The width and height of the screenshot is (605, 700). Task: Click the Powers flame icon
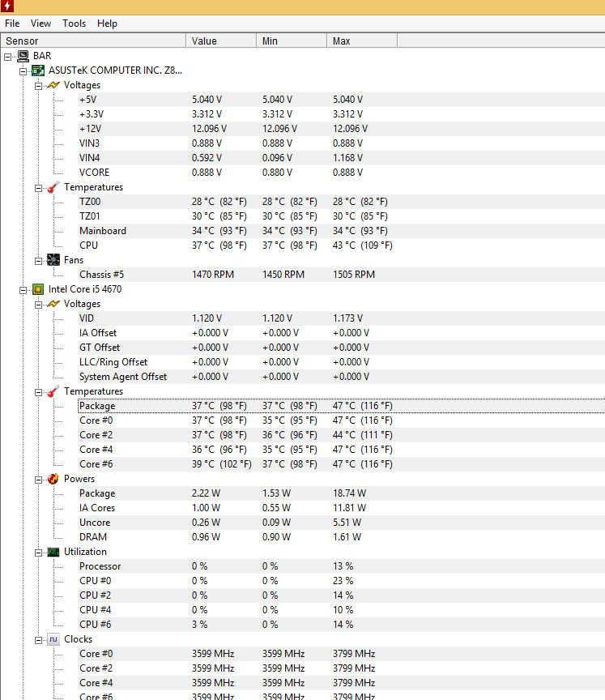pyautogui.click(x=53, y=479)
